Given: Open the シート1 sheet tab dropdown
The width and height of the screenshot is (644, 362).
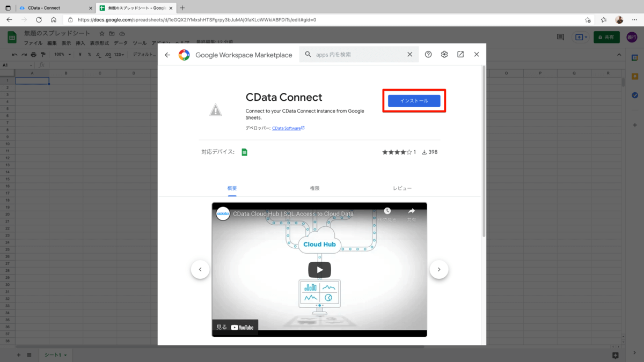Looking at the screenshot, I should pyautogui.click(x=67, y=355).
